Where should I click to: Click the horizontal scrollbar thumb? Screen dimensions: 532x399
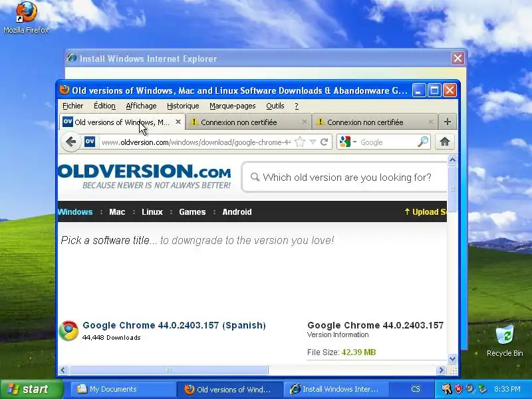click(169, 370)
